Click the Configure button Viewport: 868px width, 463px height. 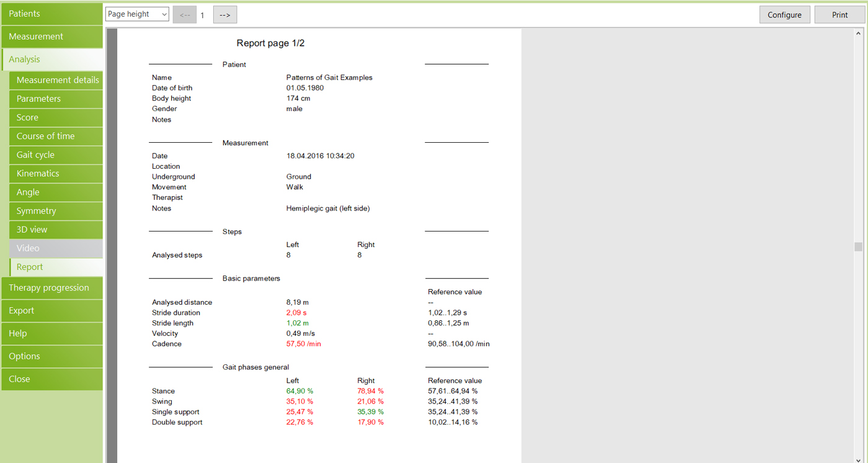pyautogui.click(x=785, y=15)
